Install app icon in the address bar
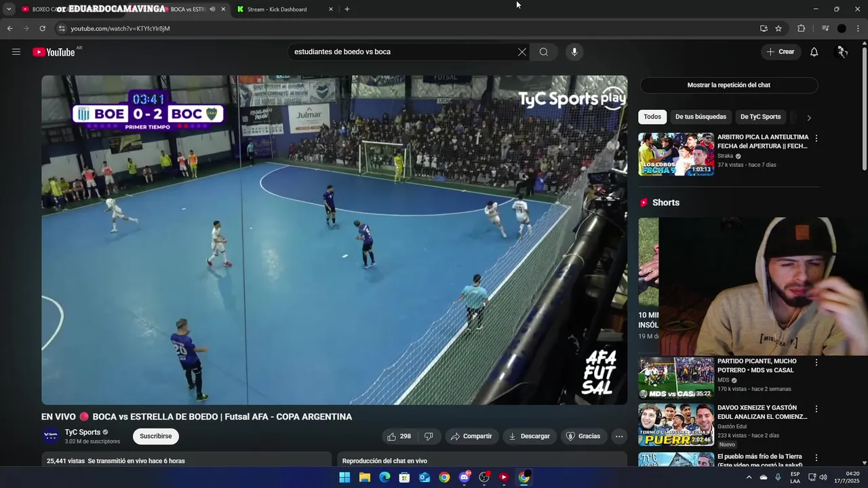868x488 pixels. coord(764,28)
